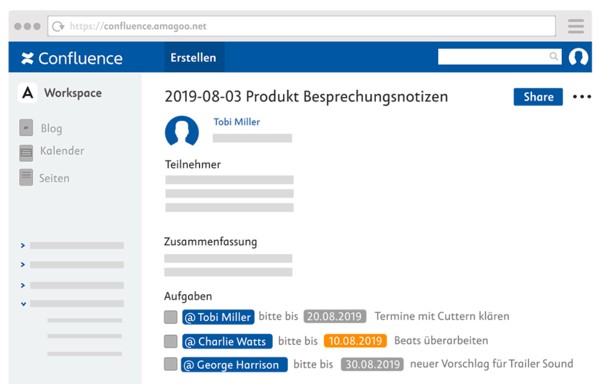Click the Share button
Screen dimensions: 603x385
[x=538, y=97]
